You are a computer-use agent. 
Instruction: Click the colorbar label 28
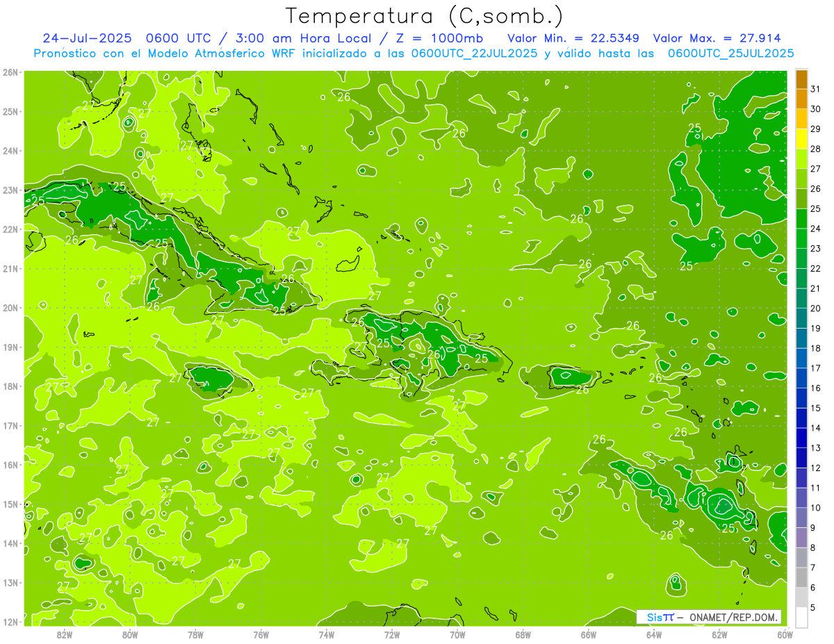816,149
